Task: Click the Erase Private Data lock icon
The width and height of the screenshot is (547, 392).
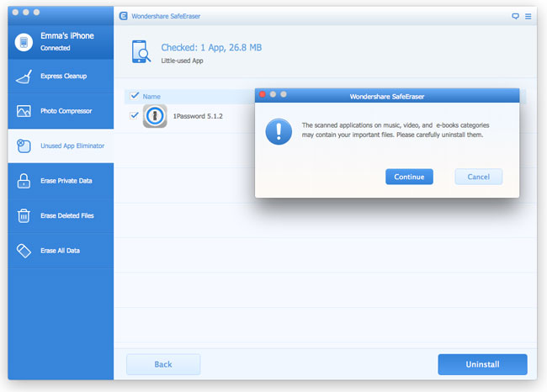Action: (24, 181)
